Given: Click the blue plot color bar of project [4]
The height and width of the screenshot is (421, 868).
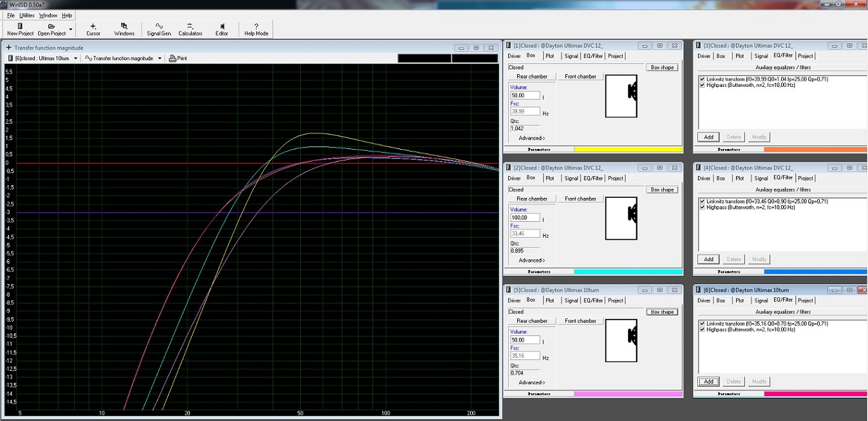Looking at the screenshot, I should (x=815, y=272).
